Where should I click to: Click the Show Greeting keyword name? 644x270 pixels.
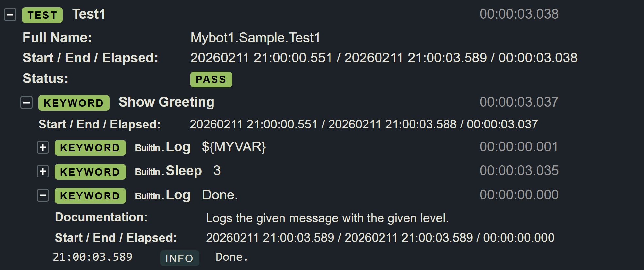click(x=166, y=102)
